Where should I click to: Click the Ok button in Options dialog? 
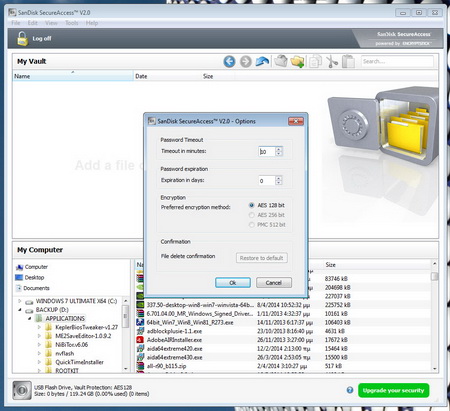click(233, 283)
